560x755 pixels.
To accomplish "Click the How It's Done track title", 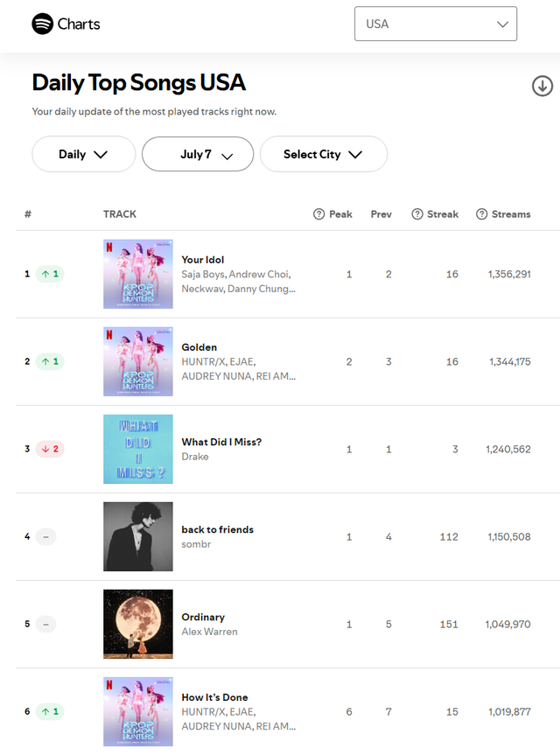I will pos(214,697).
